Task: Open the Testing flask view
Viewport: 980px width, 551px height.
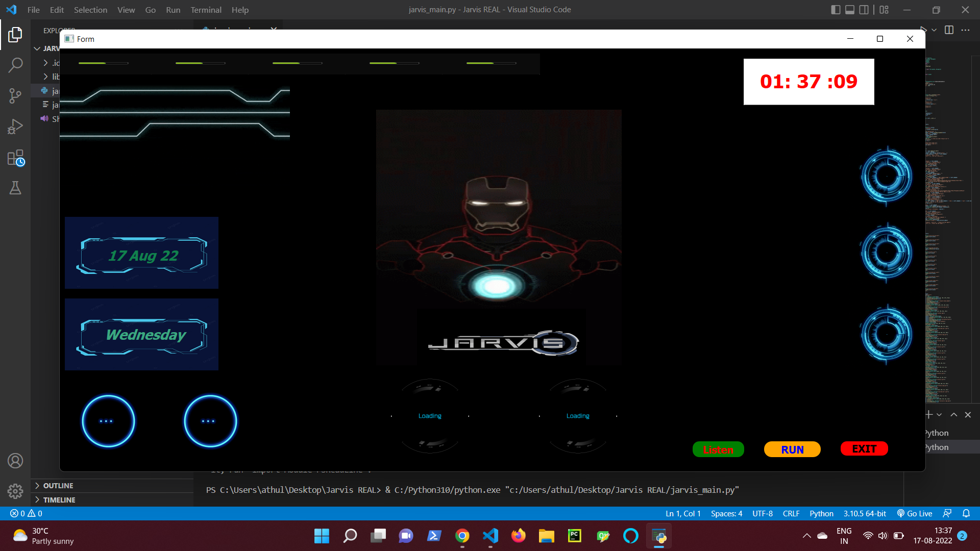Action: click(x=15, y=188)
